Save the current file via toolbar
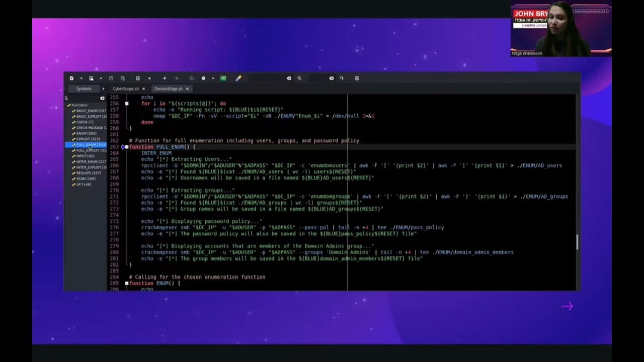644x362 pixels. [111, 78]
